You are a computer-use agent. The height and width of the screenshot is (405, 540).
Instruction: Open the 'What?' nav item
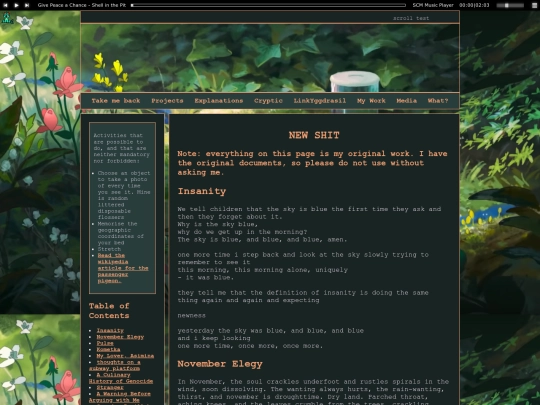point(438,101)
